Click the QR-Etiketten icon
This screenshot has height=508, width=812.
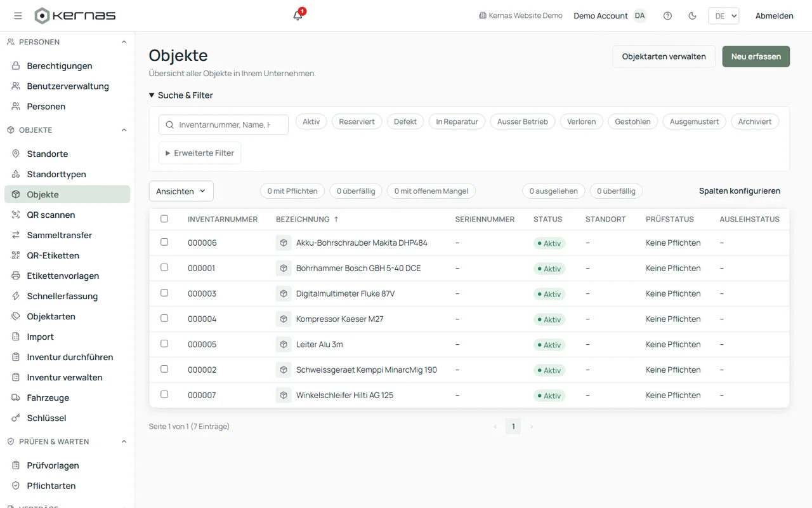pos(16,256)
